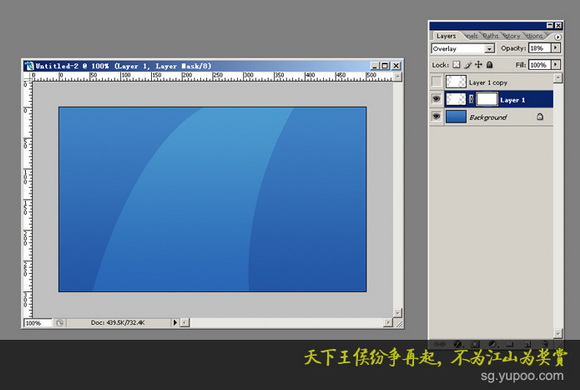Viewport: 580px width, 390px height.
Task: Show Layer 1 copy using its visibility box
Action: coord(437,82)
